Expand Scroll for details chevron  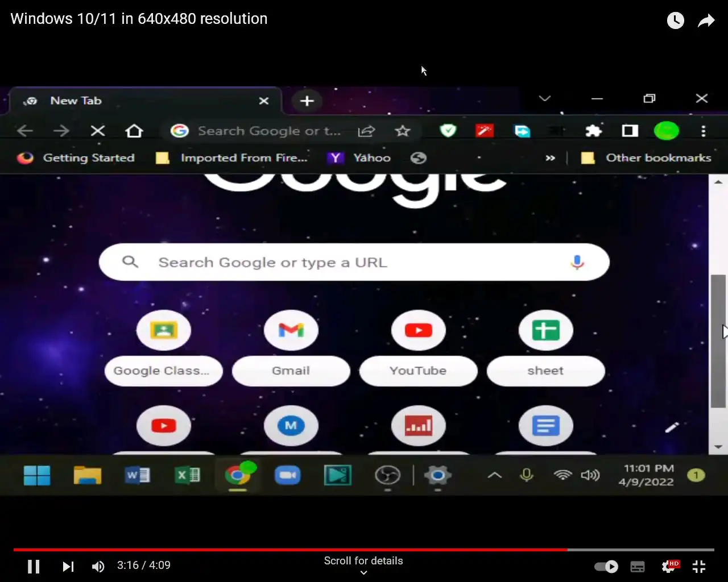click(x=364, y=572)
